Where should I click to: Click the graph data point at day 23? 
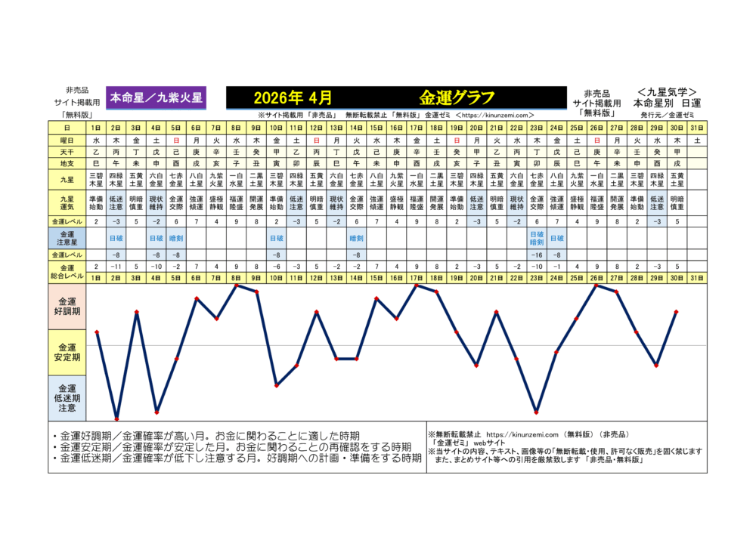click(537, 412)
